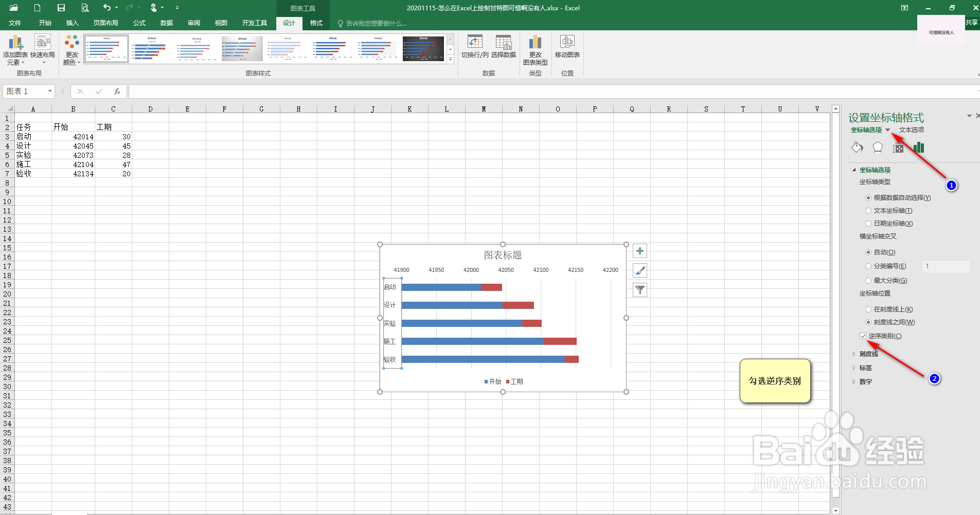This screenshot has height=515, width=980.
Task: Select 最大分类 radio button
Action: (868, 281)
